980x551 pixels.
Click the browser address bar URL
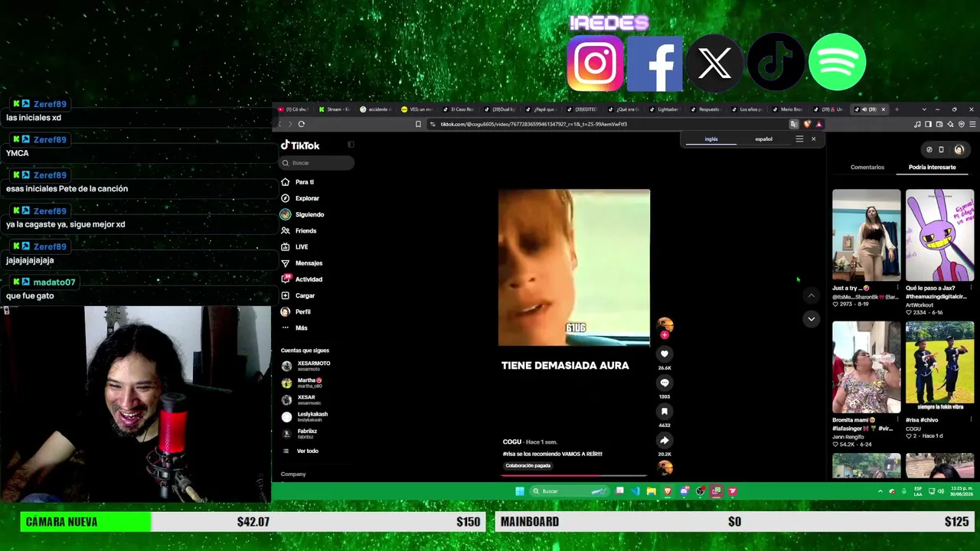(534, 124)
